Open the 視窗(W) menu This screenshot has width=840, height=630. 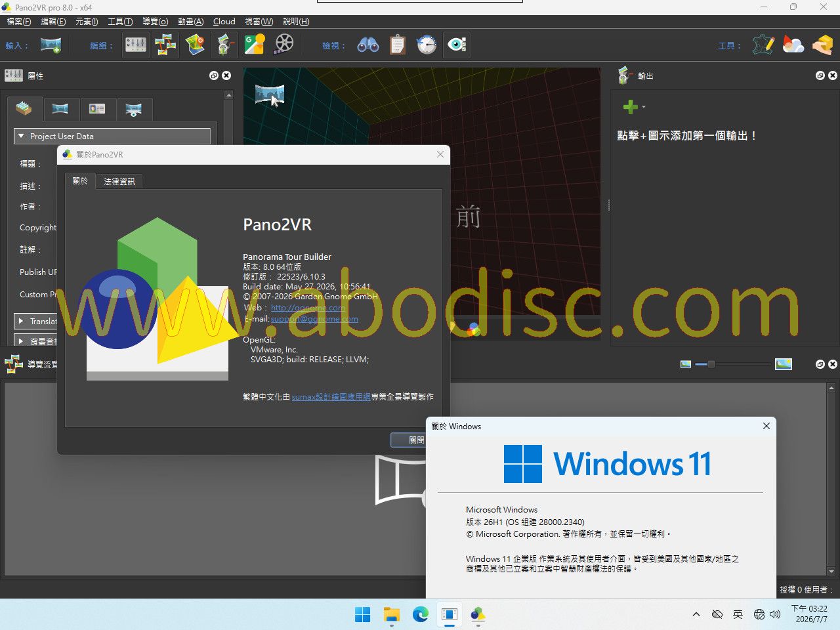(259, 22)
